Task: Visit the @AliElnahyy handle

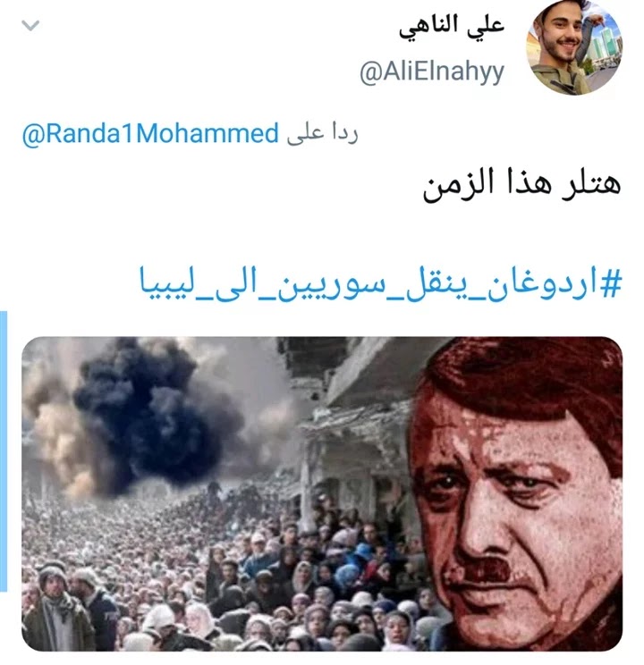Action: point(432,72)
